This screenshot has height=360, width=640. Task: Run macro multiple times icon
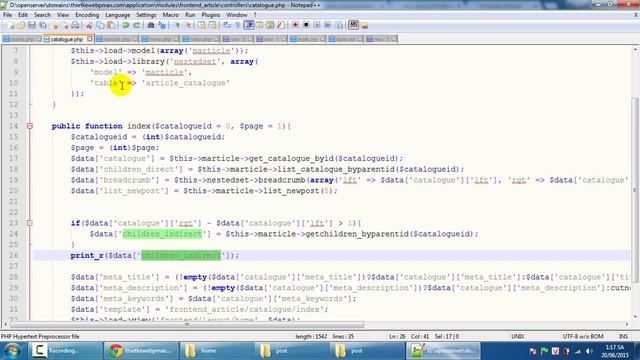coord(328,25)
